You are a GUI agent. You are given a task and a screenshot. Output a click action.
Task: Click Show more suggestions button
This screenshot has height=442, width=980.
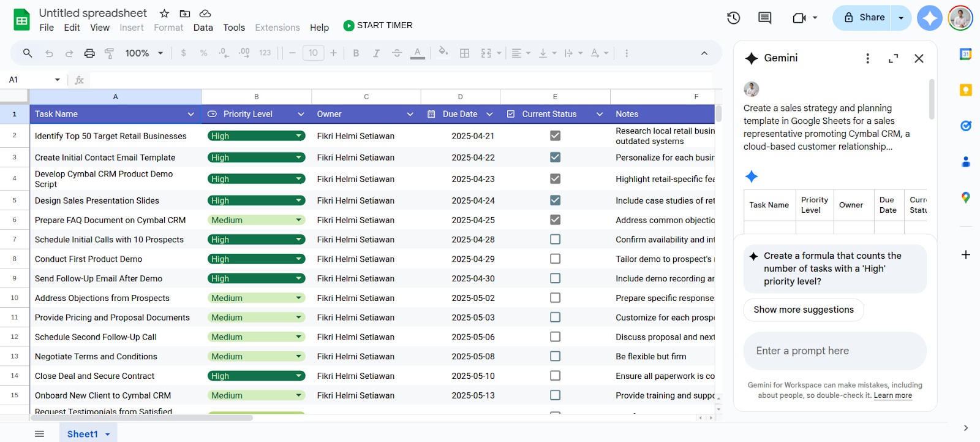[803, 310]
